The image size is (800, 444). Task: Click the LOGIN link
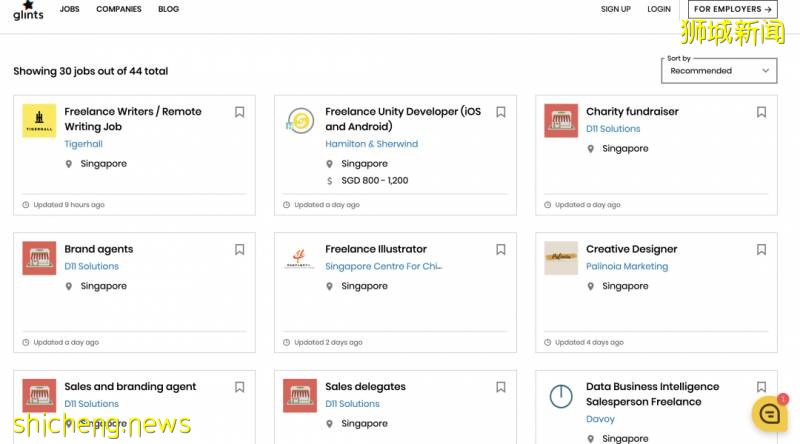click(x=659, y=9)
